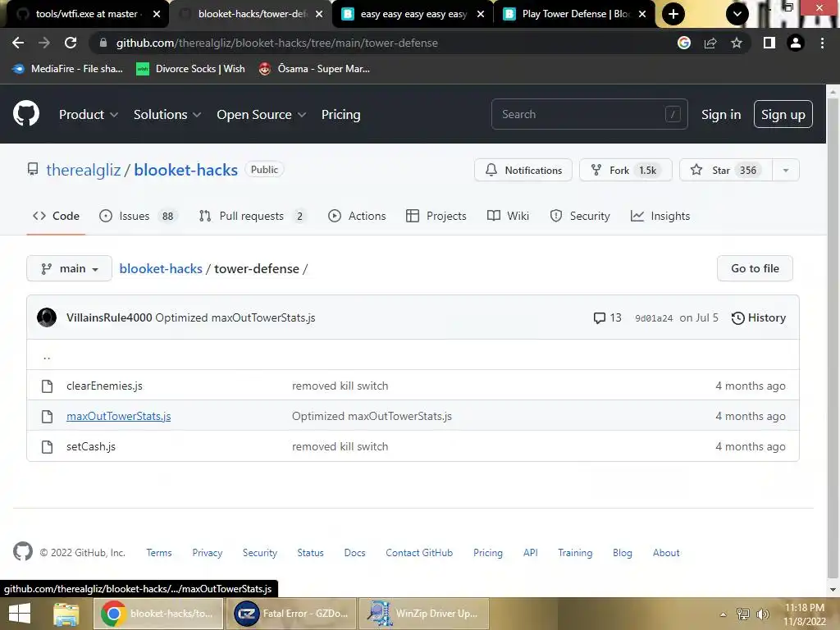The width and height of the screenshot is (840, 630).
Task: Fork the repository with Fork button
Action: (625, 171)
